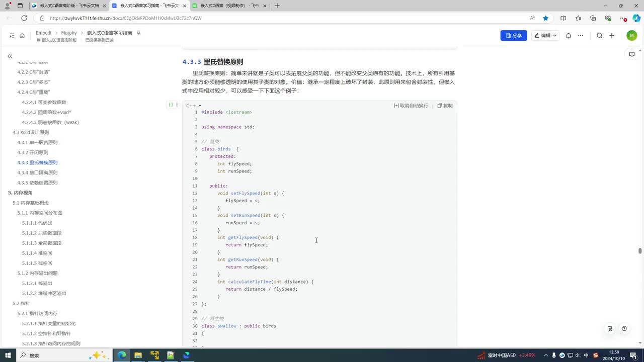Click the blue favorites star icon
Image resolution: width=644 pixels, height=362 pixels.
[x=546, y=18]
